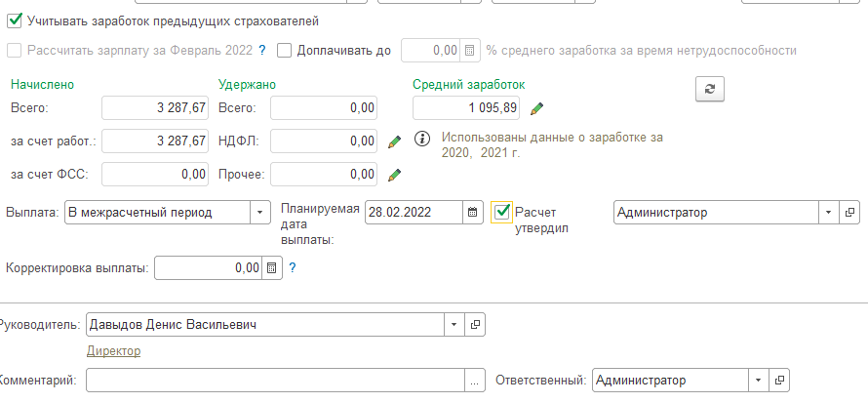Toggle the Расчет утвердил checkbox

point(502,212)
